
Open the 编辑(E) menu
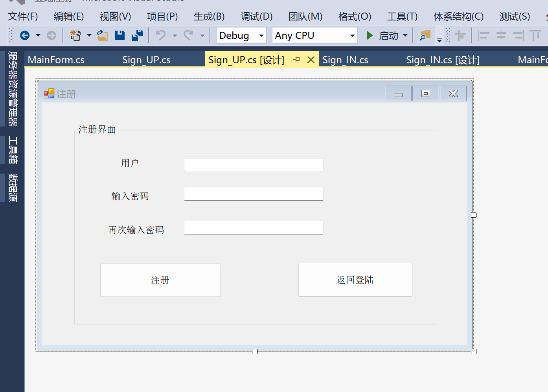(x=69, y=16)
